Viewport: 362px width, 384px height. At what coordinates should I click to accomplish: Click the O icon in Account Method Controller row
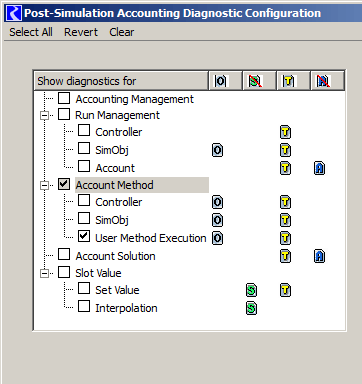218,202
